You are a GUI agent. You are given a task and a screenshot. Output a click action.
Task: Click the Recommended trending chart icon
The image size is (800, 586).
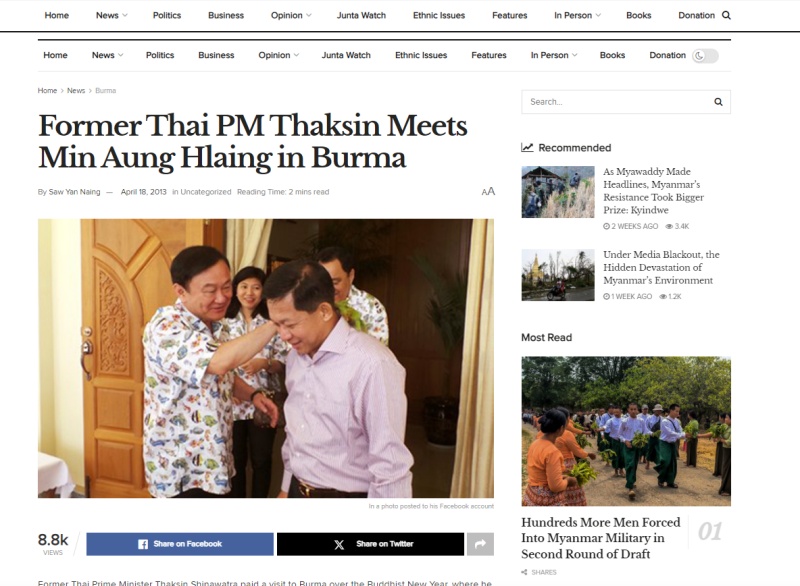(527, 147)
